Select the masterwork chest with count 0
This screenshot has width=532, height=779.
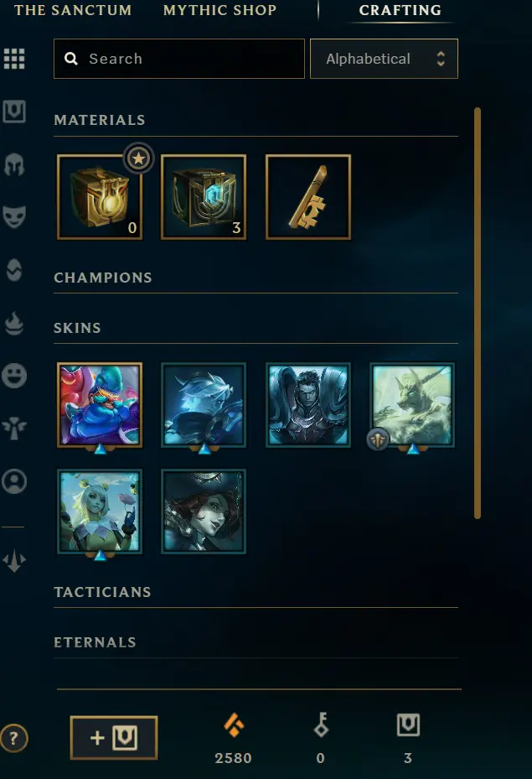point(100,197)
